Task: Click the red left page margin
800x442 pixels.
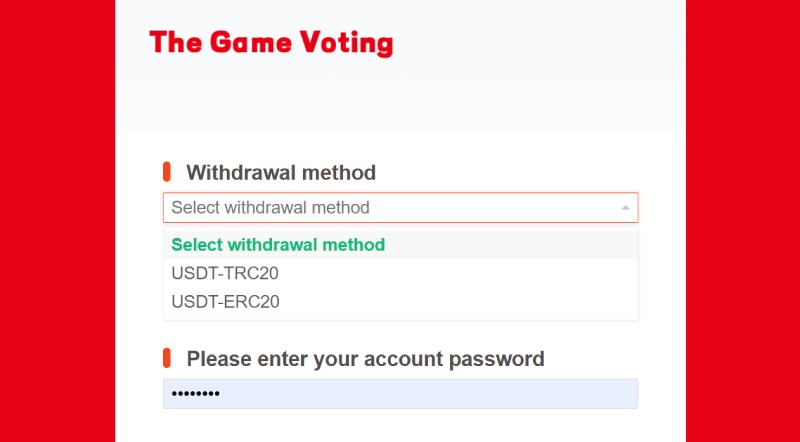Action: (57, 220)
